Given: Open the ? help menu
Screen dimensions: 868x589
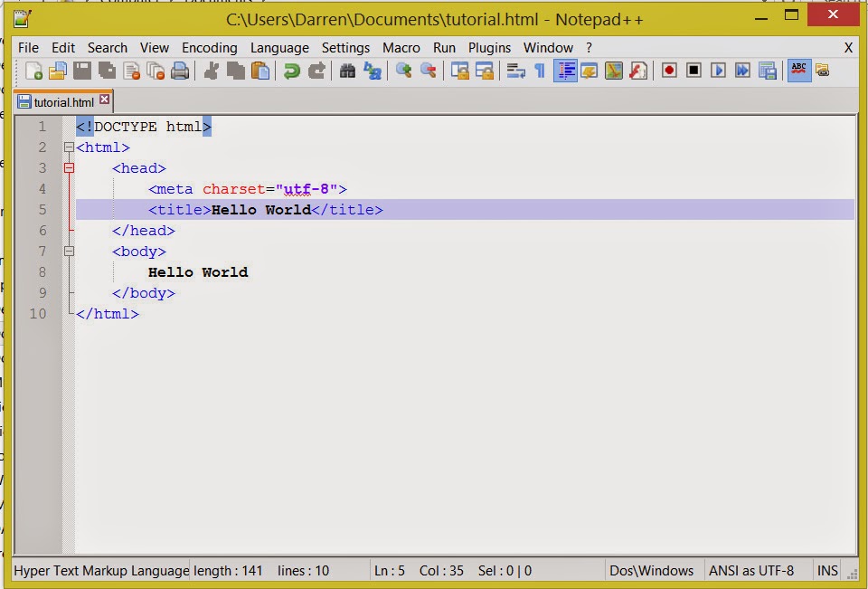Looking at the screenshot, I should pyautogui.click(x=589, y=48).
